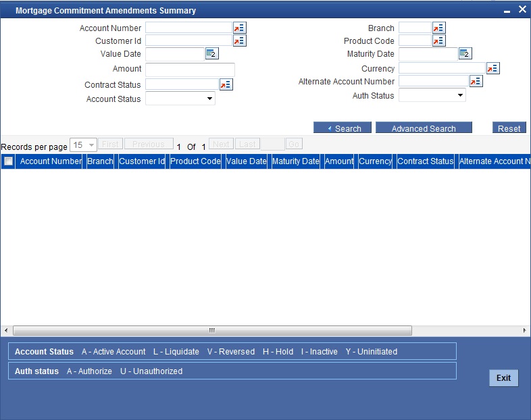
Task: Click the Search button
Action: click(343, 128)
